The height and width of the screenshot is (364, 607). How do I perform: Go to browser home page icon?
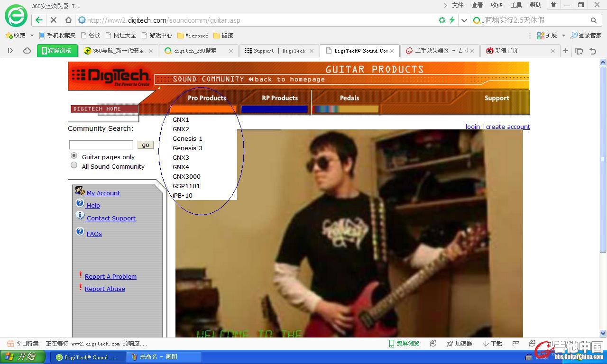(x=68, y=20)
